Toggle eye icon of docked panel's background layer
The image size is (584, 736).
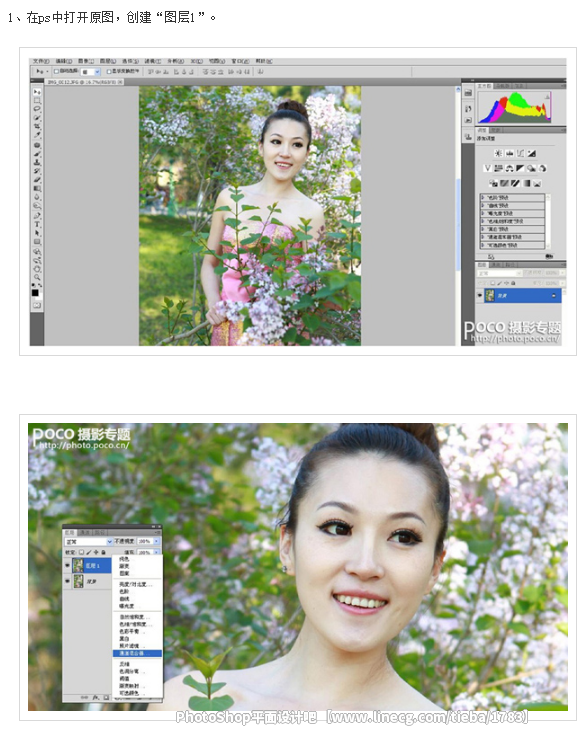(480, 295)
